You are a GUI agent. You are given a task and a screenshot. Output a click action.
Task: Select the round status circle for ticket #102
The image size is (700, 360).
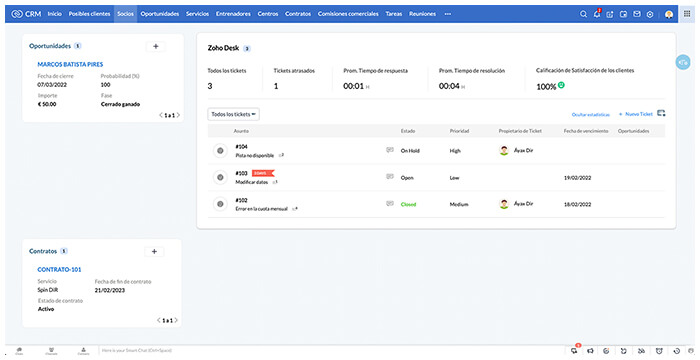pos(220,204)
